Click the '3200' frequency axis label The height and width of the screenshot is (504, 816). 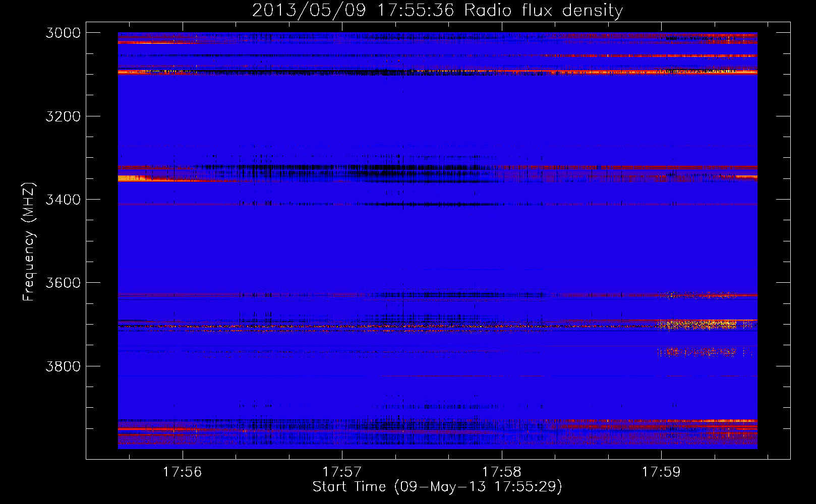pyautogui.click(x=63, y=116)
